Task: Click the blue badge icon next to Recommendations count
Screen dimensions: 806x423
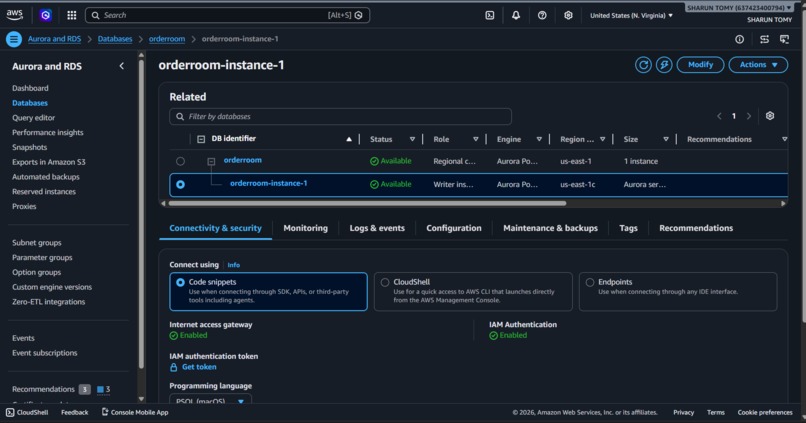Action: click(100, 389)
